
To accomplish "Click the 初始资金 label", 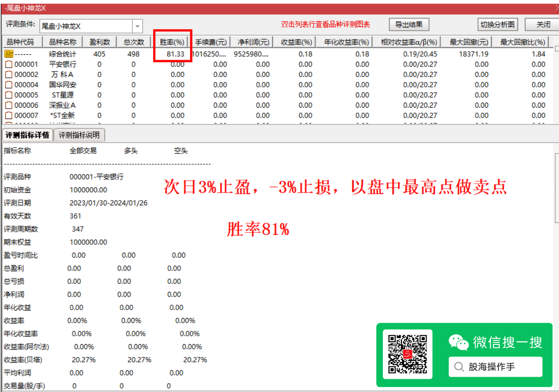I will point(17,190).
